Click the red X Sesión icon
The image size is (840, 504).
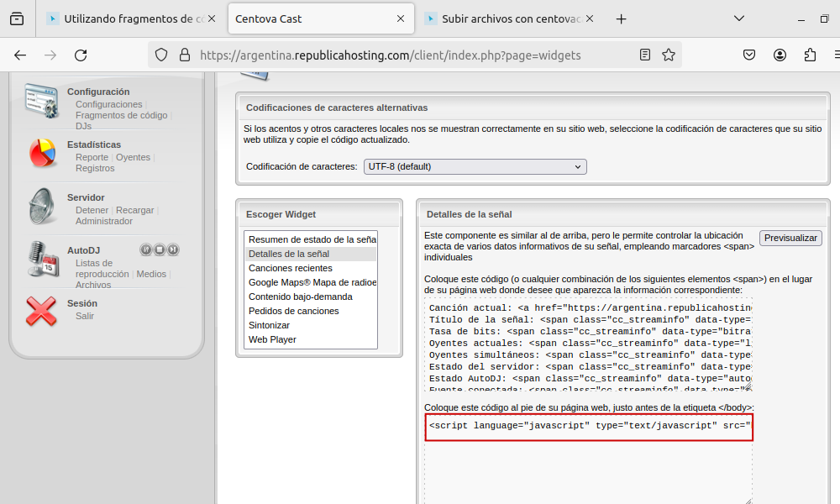(x=41, y=311)
